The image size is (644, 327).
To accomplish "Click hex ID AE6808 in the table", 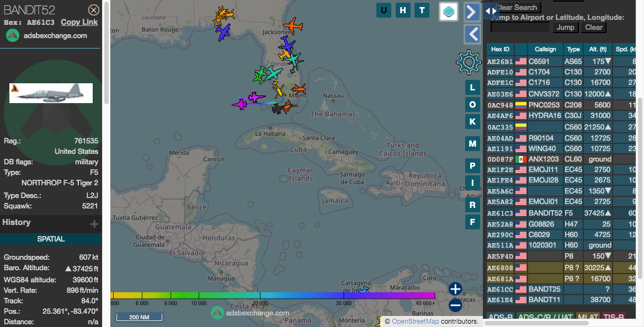I will coord(500,268).
